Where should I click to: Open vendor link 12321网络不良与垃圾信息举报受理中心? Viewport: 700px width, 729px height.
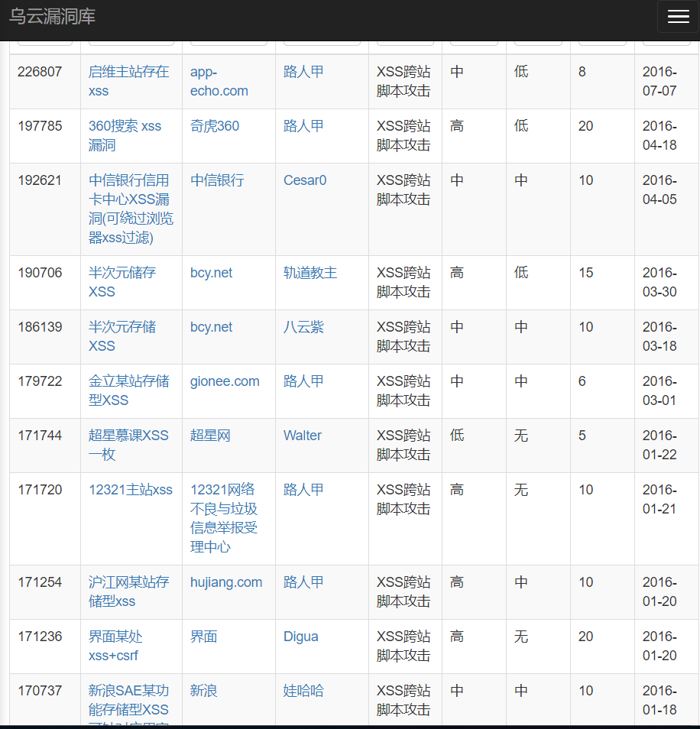[224, 518]
